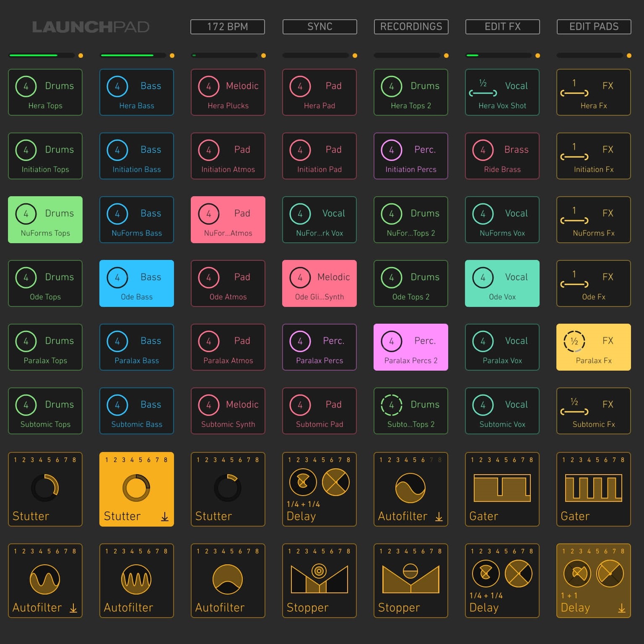The width and height of the screenshot is (644, 644).
Task: Click the right knob icon on 1 + 1 Delay
Action: [610, 573]
